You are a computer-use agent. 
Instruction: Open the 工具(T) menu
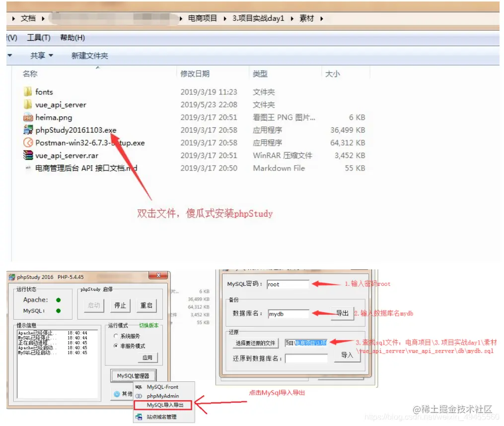[x=39, y=38]
